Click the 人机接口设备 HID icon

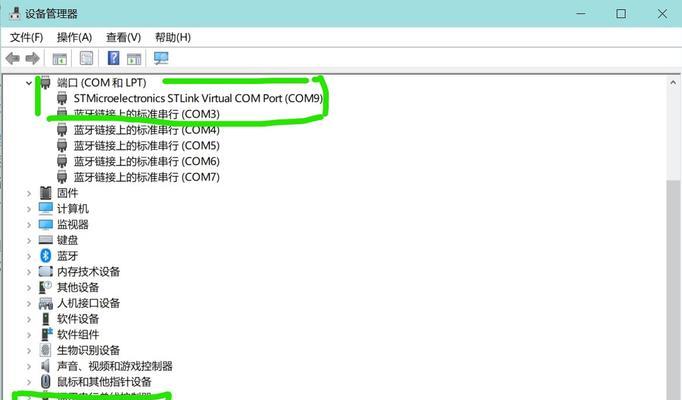[46, 303]
